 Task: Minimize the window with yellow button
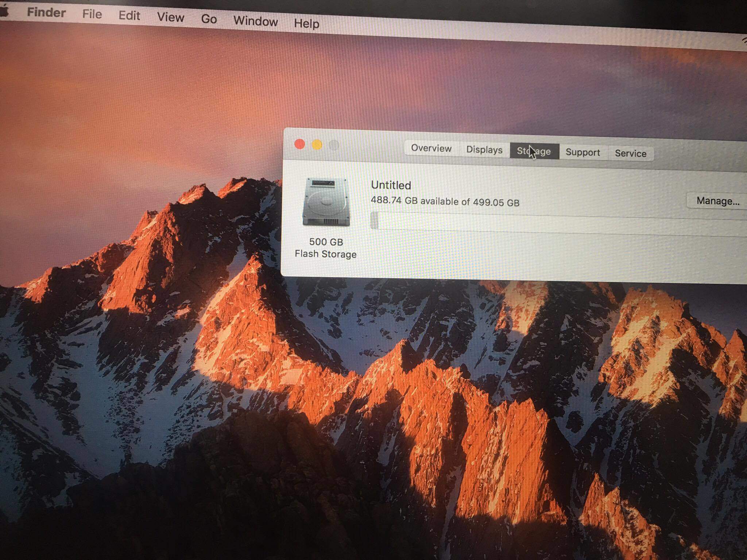pyautogui.click(x=317, y=145)
